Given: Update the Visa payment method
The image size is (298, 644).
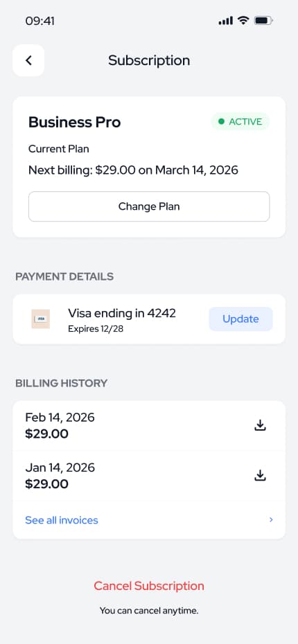Looking at the screenshot, I should (x=240, y=319).
